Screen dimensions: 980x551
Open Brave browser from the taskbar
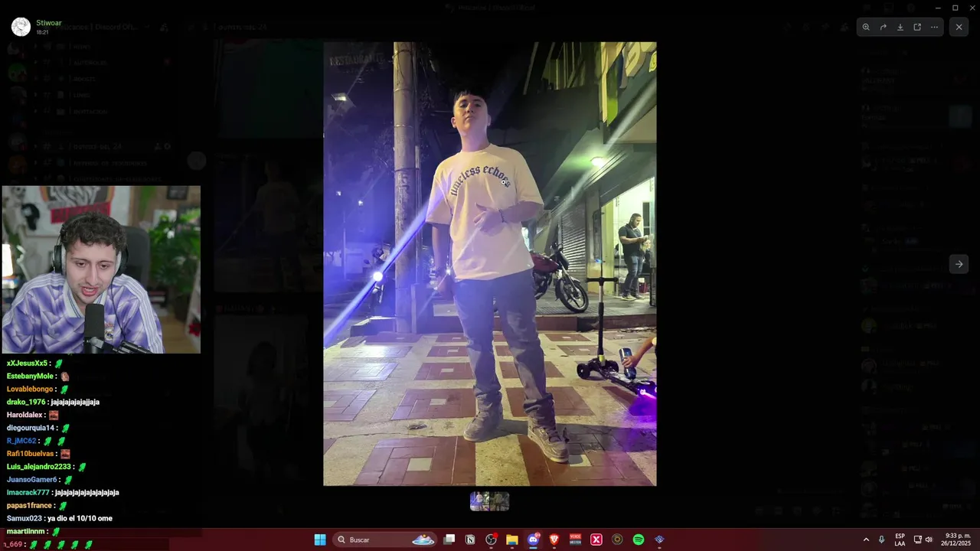tap(554, 540)
